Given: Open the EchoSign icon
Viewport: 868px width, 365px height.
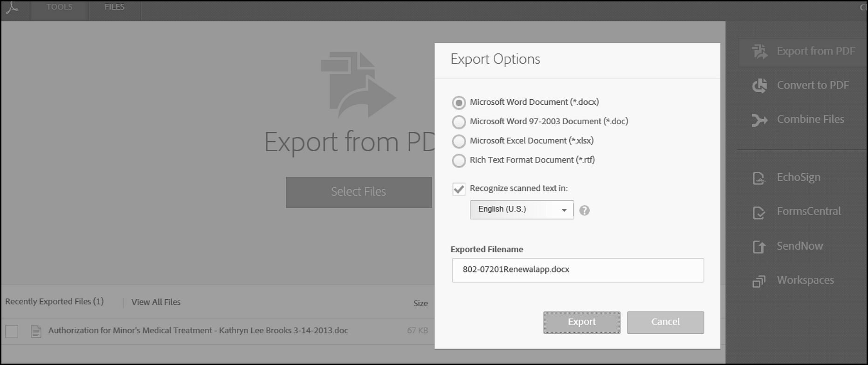Looking at the screenshot, I should [759, 178].
